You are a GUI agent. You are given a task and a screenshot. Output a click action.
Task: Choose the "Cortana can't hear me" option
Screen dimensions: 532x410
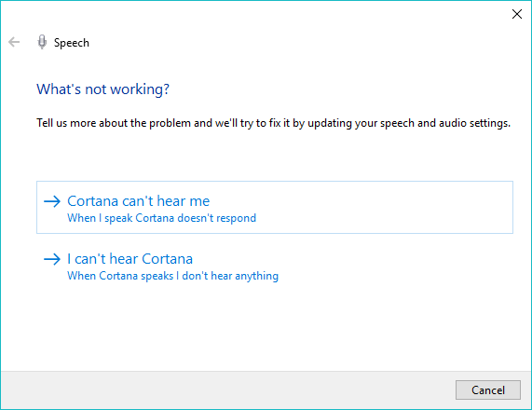point(275,207)
